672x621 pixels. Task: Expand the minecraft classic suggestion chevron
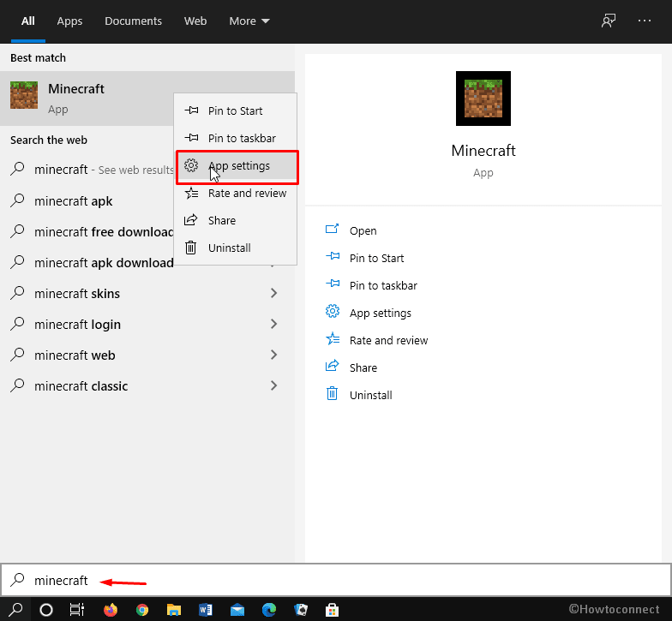point(273,386)
